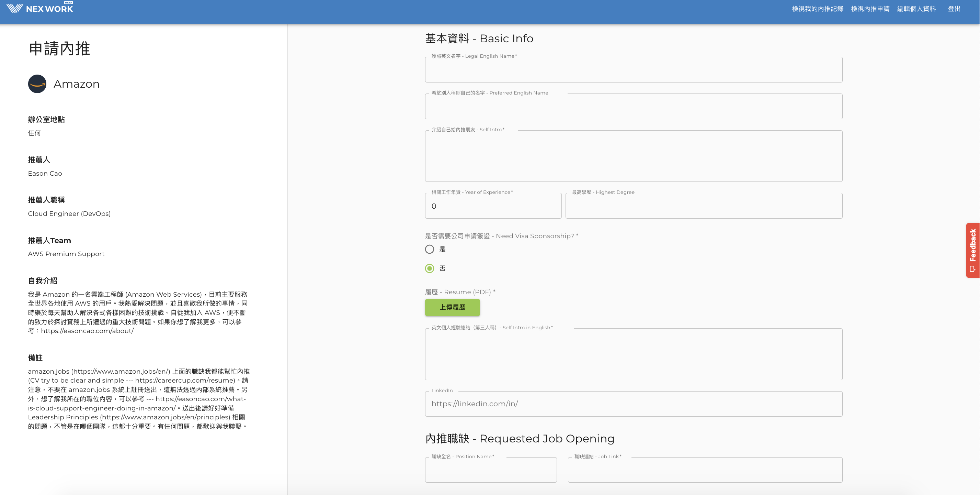Click the Year of Experience field

[493, 206]
